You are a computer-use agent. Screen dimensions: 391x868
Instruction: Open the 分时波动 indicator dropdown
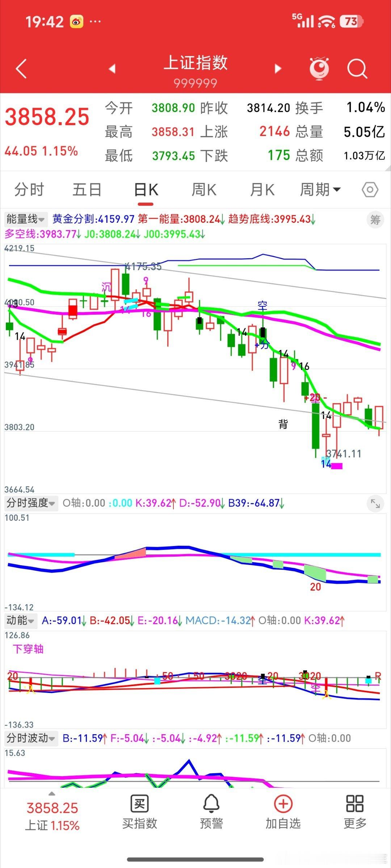click(x=31, y=738)
